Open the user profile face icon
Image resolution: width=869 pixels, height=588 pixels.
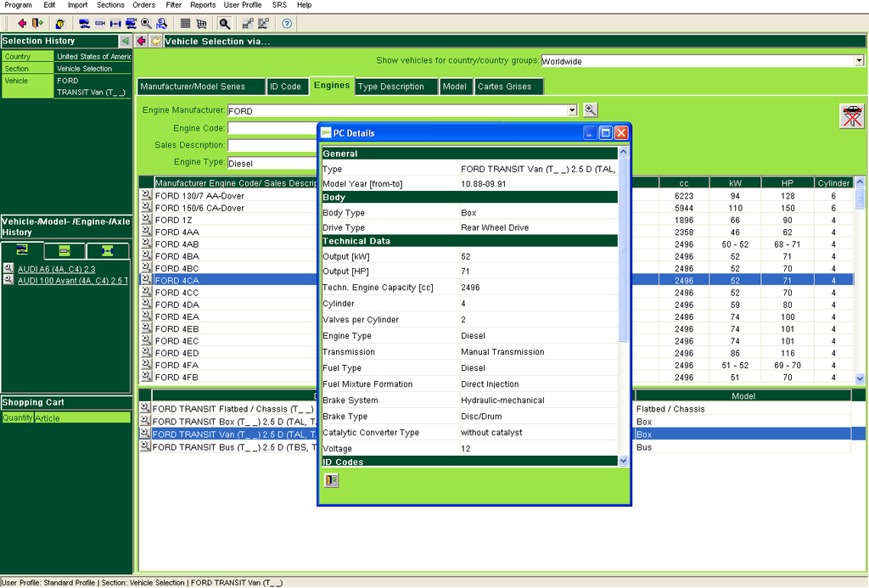(60, 23)
